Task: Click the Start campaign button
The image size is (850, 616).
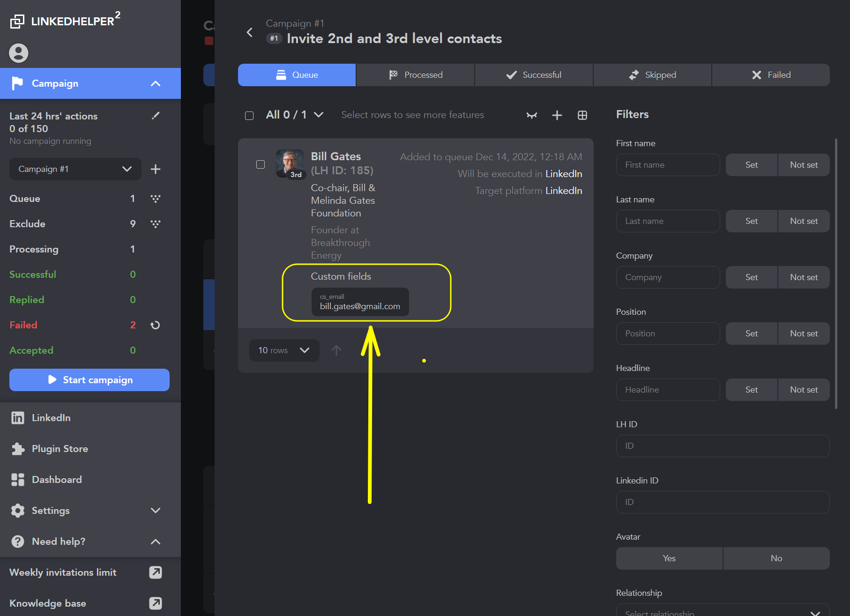Action: click(89, 380)
